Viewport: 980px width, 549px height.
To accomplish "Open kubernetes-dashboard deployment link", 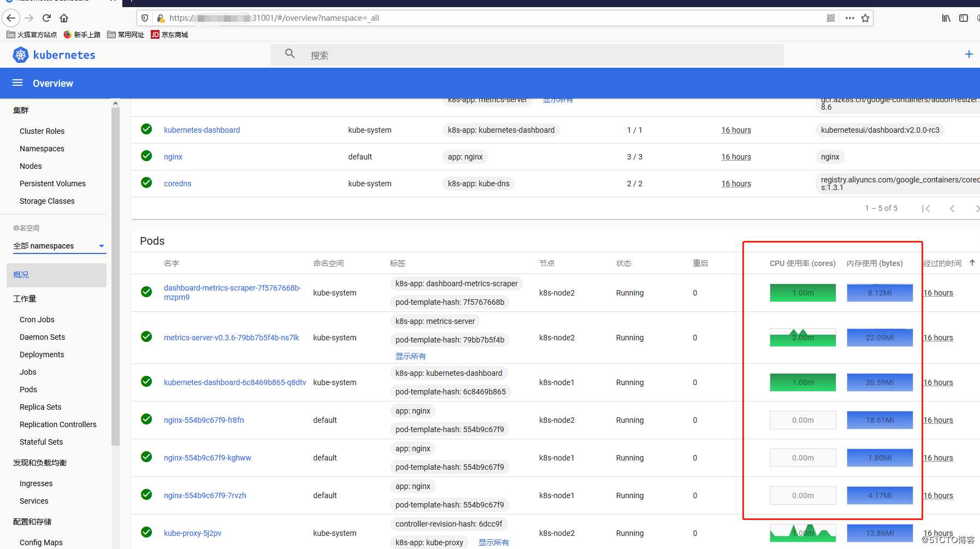I will [202, 130].
